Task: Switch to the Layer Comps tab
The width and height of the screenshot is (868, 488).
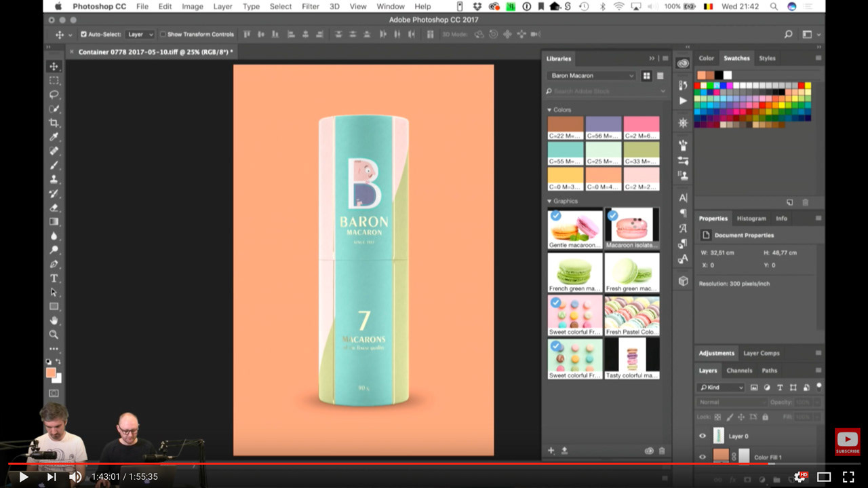Action: point(761,353)
